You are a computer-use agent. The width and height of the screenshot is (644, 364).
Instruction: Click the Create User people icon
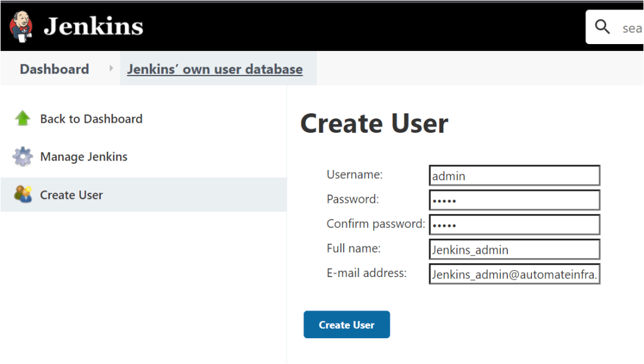23,195
